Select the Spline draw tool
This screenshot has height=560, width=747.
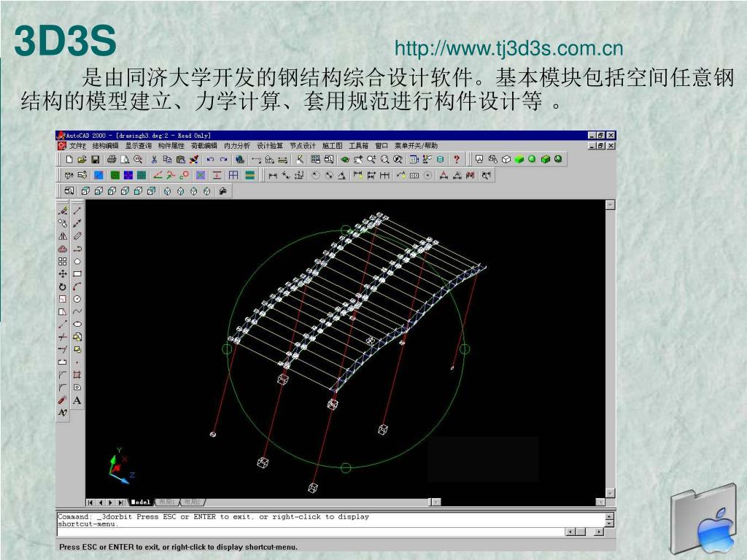(77, 311)
